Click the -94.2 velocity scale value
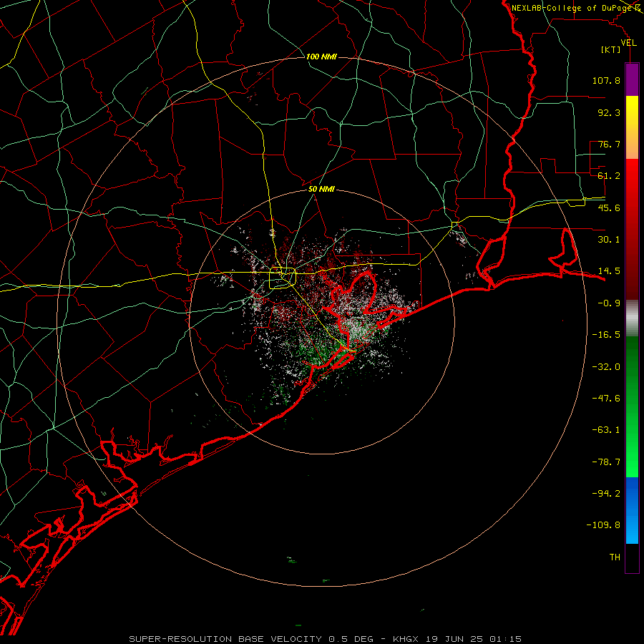The width and height of the screenshot is (644, 644). click(606, 494)
